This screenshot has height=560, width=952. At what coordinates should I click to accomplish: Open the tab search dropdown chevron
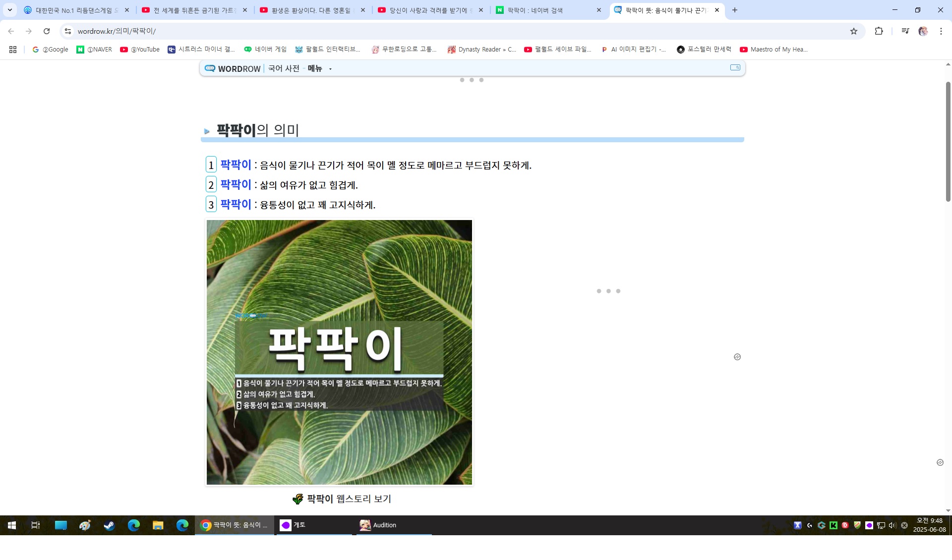click(9, 10)
